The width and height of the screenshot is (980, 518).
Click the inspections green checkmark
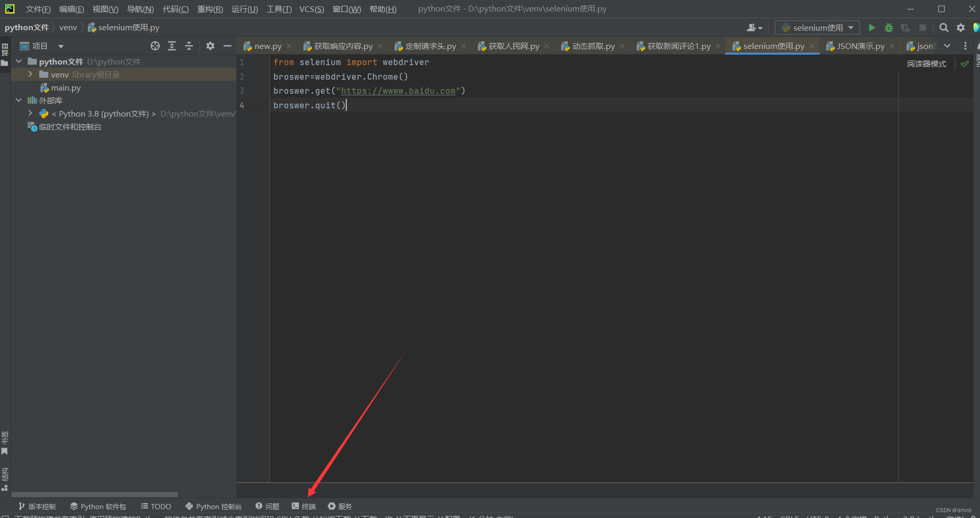point(965,64)
